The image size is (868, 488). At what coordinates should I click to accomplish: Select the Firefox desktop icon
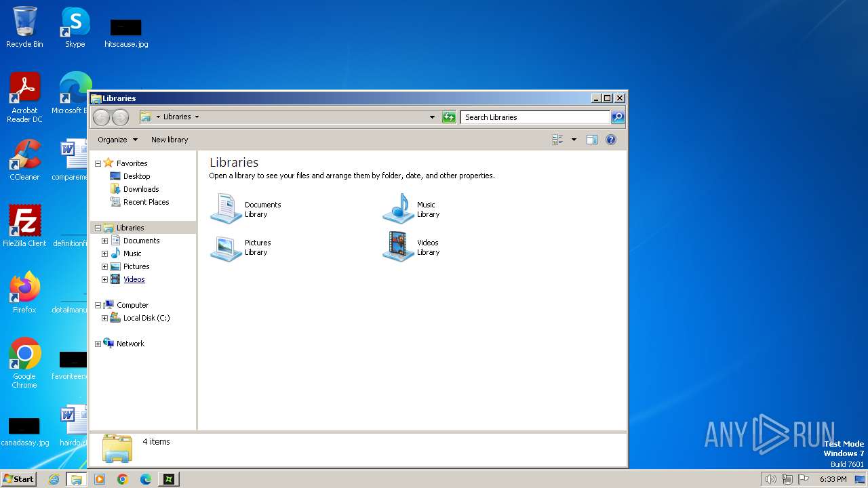pos(24,293)
